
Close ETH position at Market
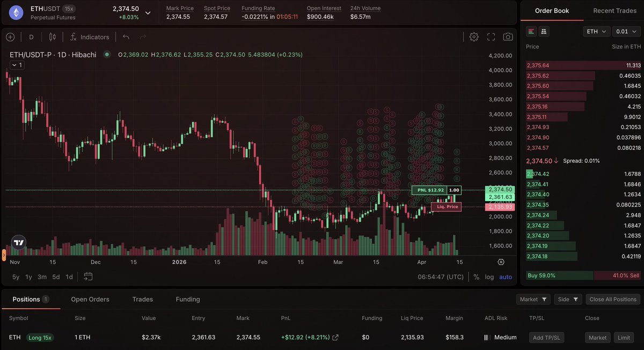point(597,338)
